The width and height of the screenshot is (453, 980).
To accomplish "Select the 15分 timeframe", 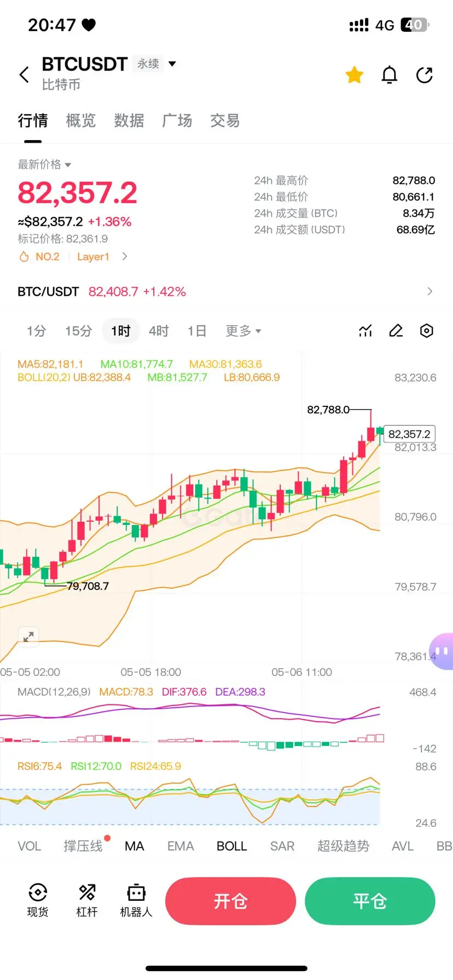I will (x=78, y=331).
